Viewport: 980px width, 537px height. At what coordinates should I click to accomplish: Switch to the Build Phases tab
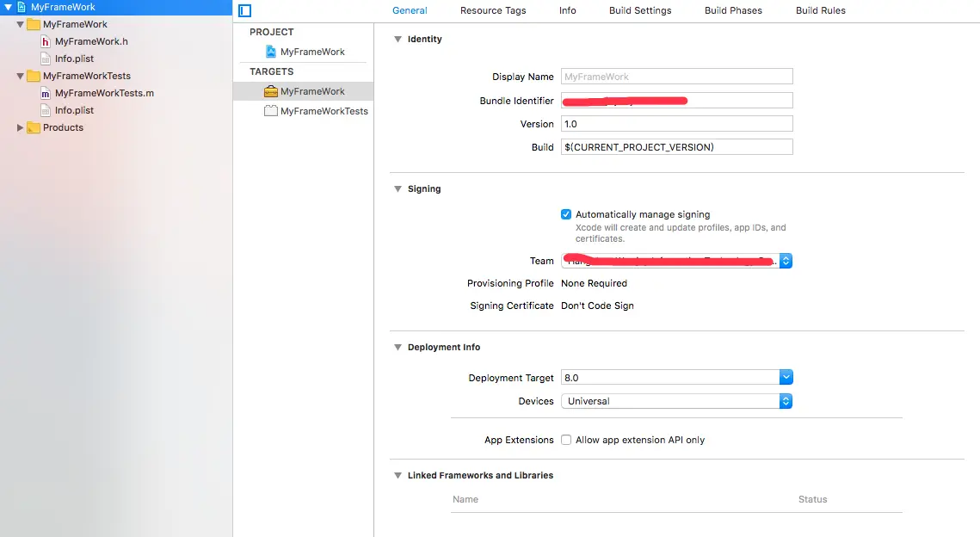[733, 10]
